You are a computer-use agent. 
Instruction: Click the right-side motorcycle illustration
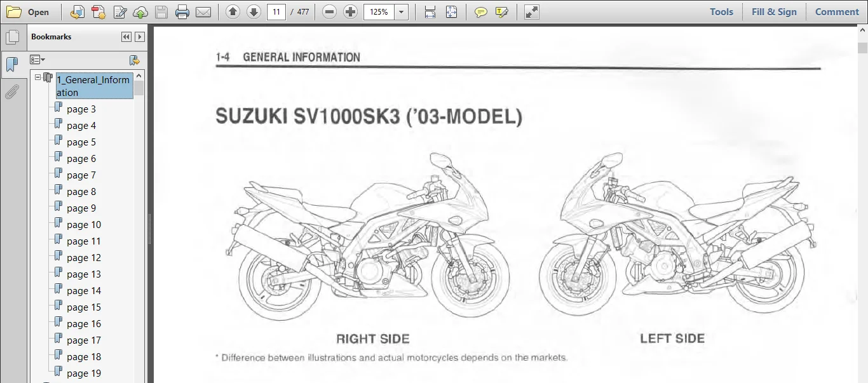pyautogui.click(x=367, y=236)
